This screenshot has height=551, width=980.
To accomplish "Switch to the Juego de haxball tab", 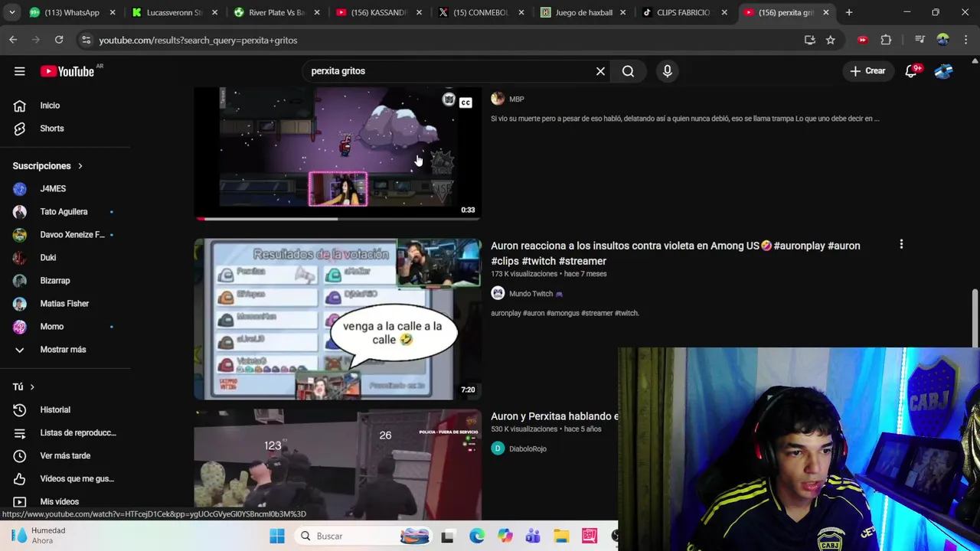I will pos(583,12).
